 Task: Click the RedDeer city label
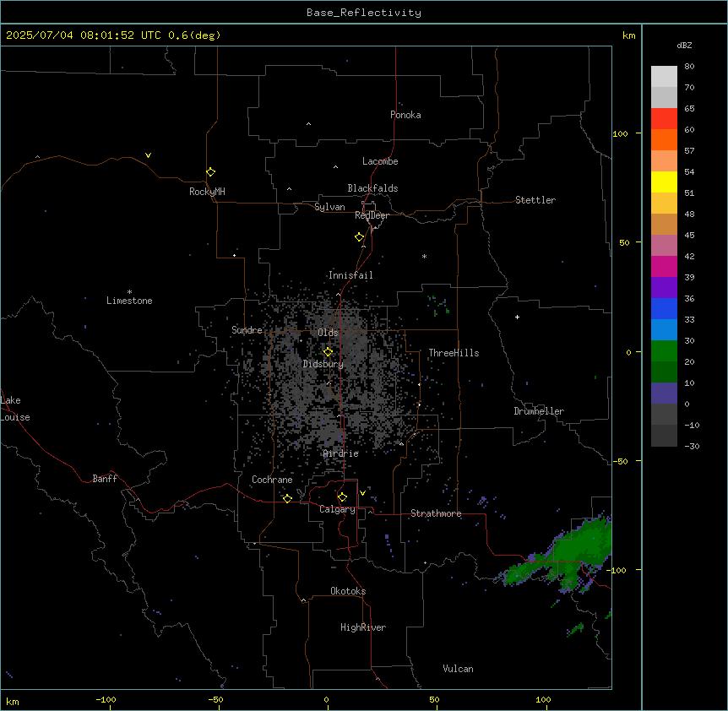(x=372, y=215)
